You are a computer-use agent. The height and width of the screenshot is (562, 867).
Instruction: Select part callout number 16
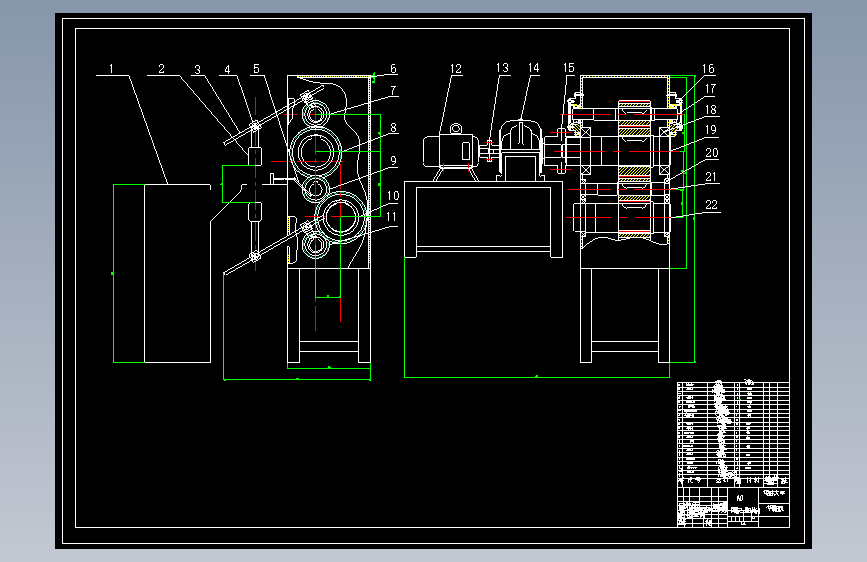pos(708,69)
